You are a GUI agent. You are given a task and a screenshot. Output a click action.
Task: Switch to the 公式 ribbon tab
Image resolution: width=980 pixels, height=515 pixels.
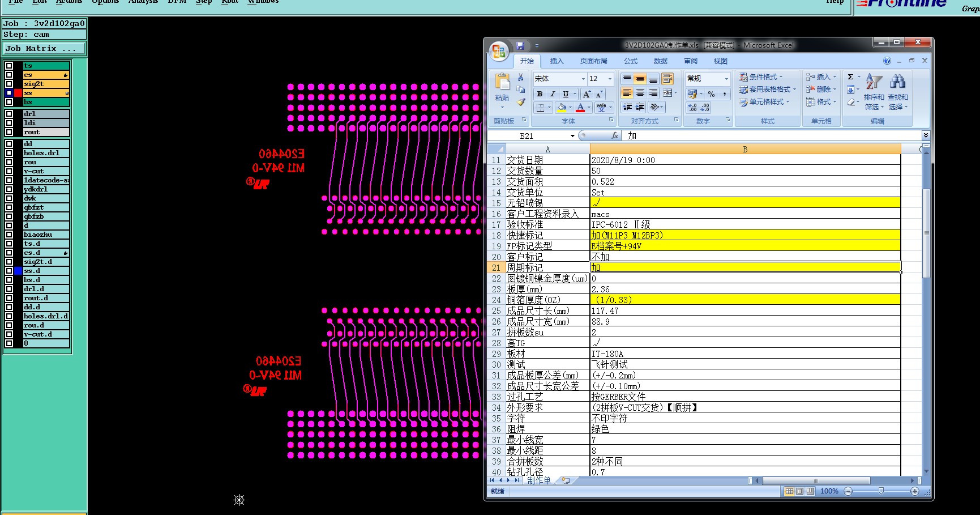630,61
